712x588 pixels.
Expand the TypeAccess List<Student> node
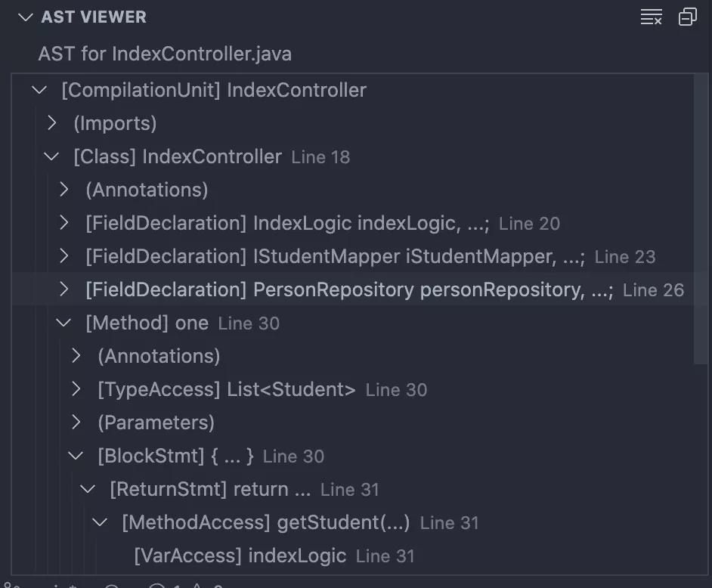76,389
